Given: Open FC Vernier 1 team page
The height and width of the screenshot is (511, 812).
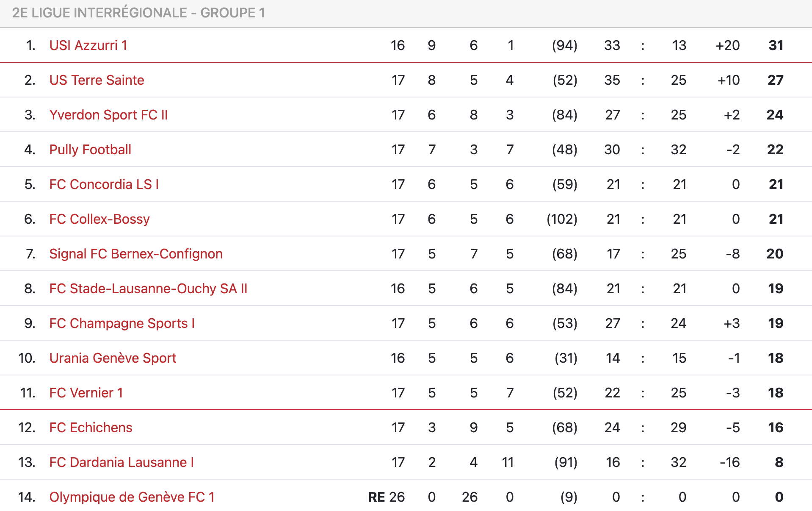Looking at the screenshot, I should 86,393.
